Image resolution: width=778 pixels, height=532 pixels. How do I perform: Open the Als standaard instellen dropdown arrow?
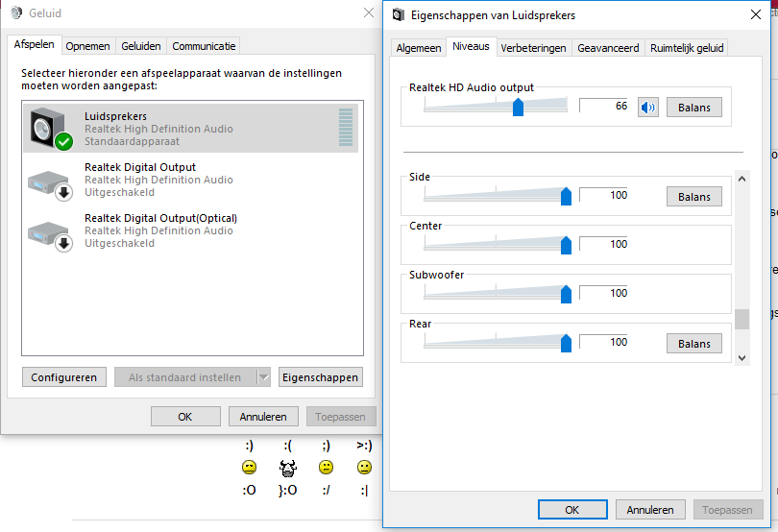[264, 377]
